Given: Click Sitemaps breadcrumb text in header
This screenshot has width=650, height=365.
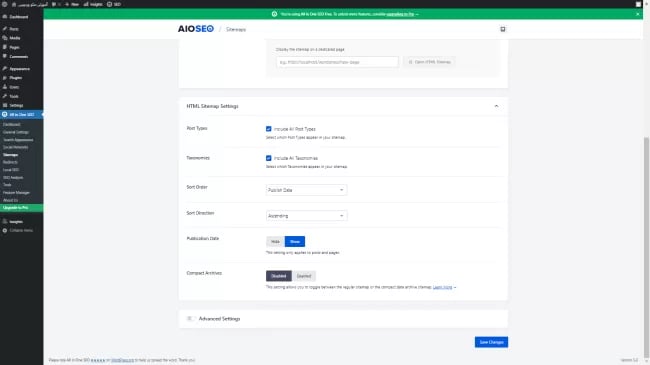Looking at the screenshot, I should pyautogui.click(x=236, y=29).
